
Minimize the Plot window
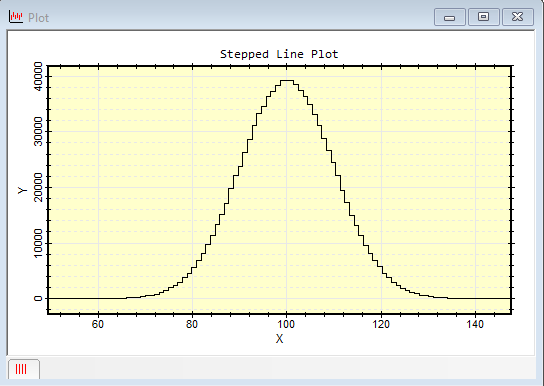click(x=450, y=17)
